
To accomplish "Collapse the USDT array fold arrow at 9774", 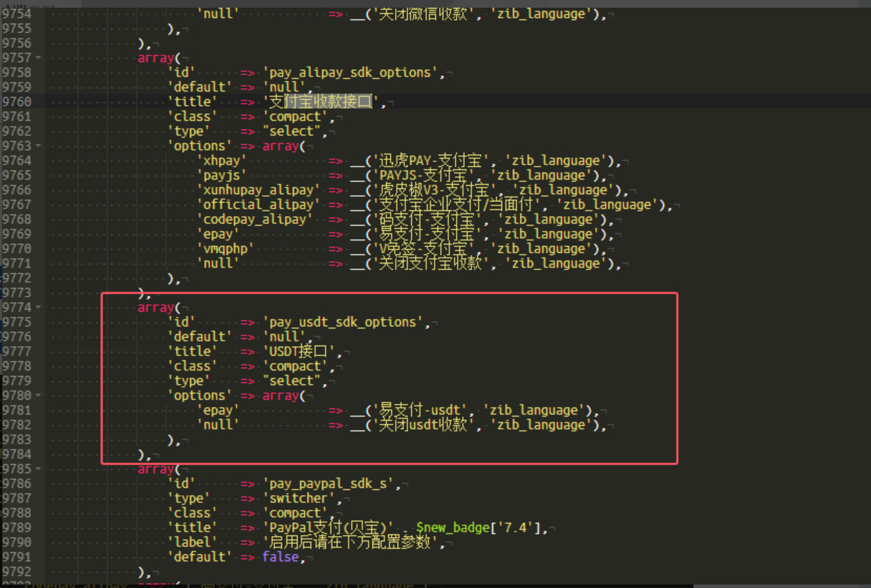I will click(x=38, y=307).
